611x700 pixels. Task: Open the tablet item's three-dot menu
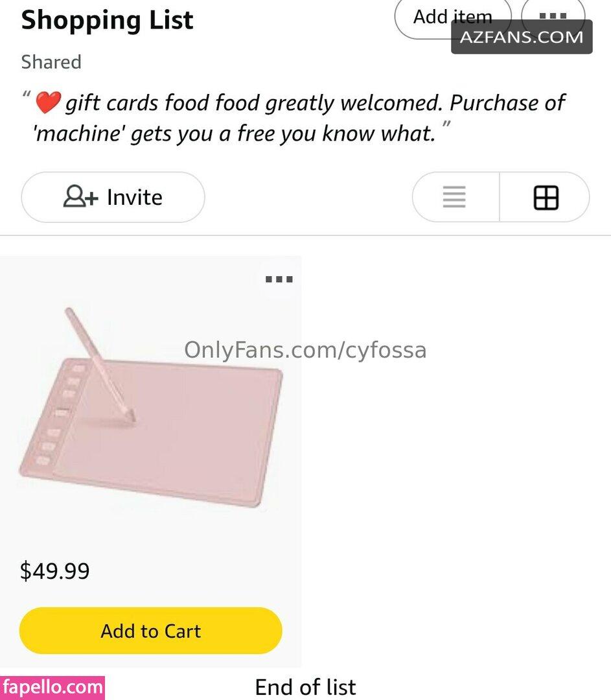[279, 279]
